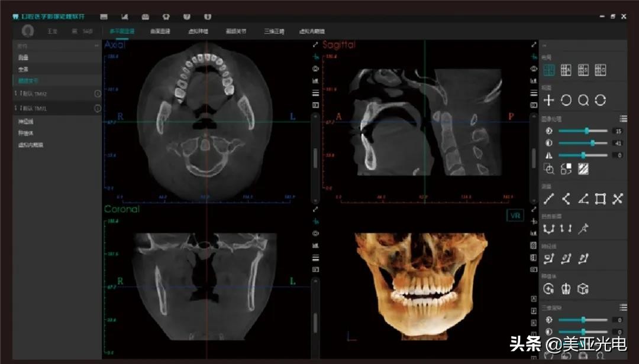The image size is (639, 364).
Task: Adjust the contrast slider showing 41
Action: (583, 143)
